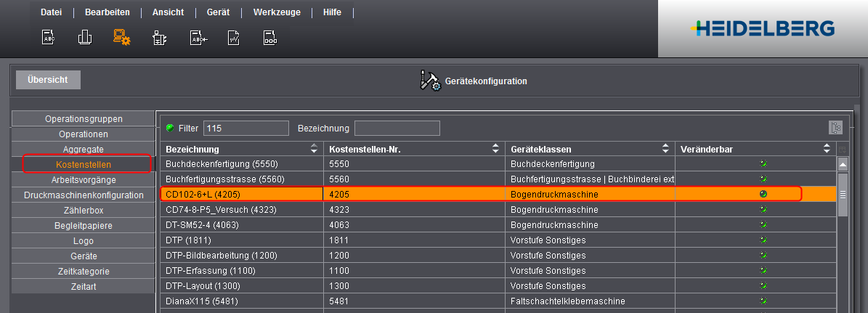Sort by the Kostenstellen-Nr. column arrows
The height and width of the screenshot is (313, 868).
coord(497,149)
